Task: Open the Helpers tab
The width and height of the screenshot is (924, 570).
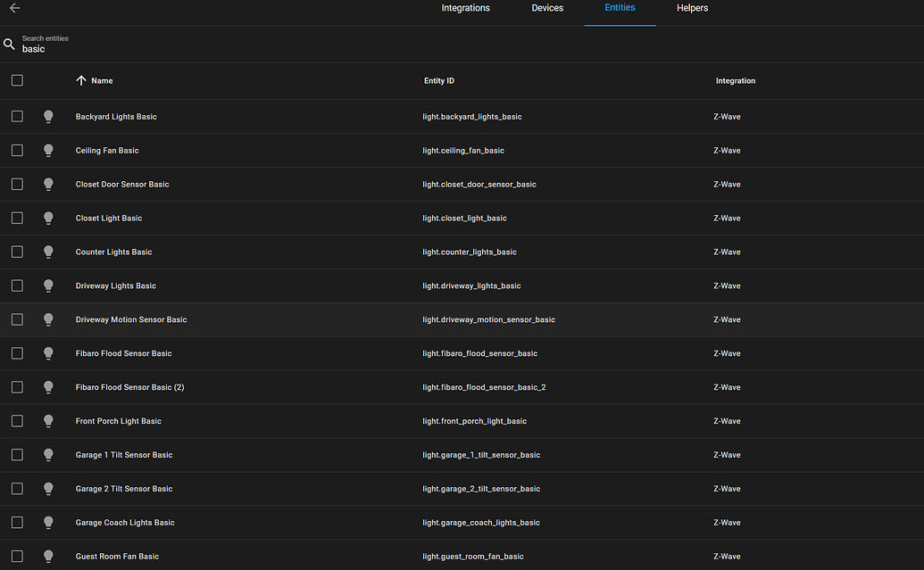Action: (692, 8)
